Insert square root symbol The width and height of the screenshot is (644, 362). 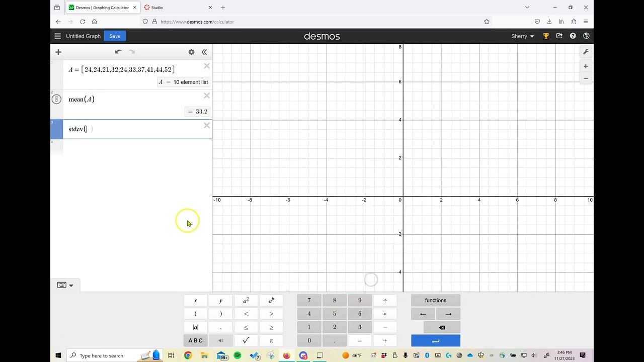(246, 340)
